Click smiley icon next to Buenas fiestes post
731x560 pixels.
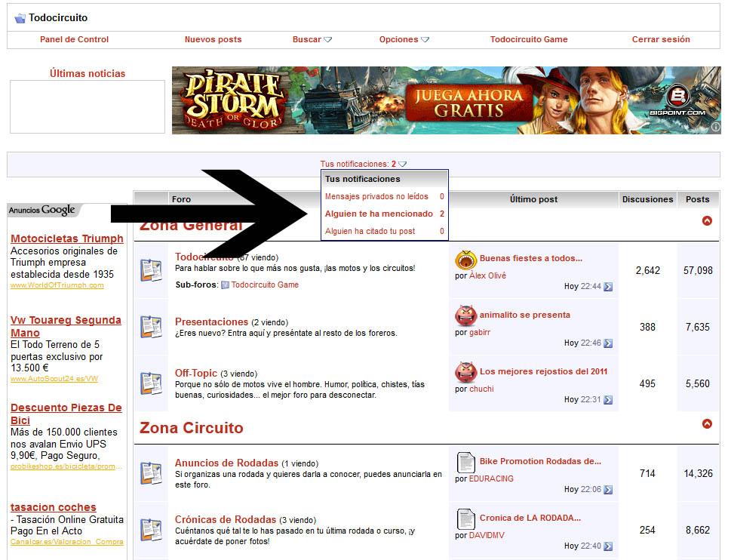(x=465, y=260)
